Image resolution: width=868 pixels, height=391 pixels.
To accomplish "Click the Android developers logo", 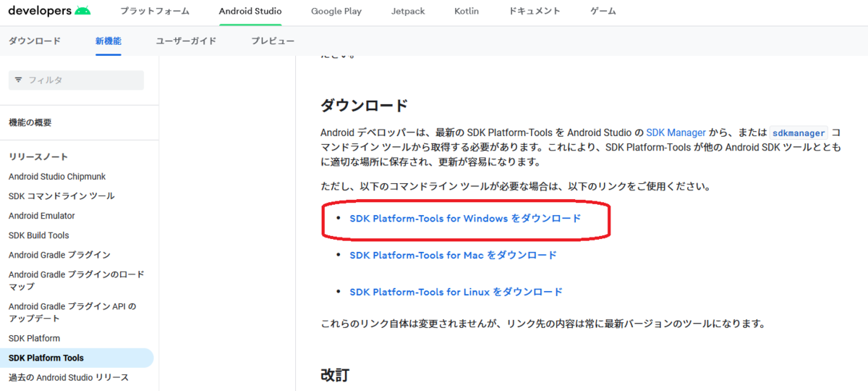I will click(50, 11).
